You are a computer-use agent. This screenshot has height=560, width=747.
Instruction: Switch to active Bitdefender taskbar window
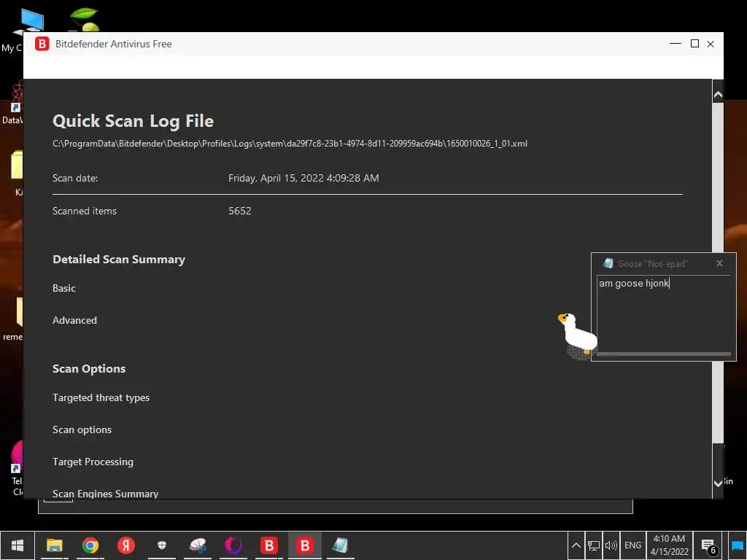point(305,545)
